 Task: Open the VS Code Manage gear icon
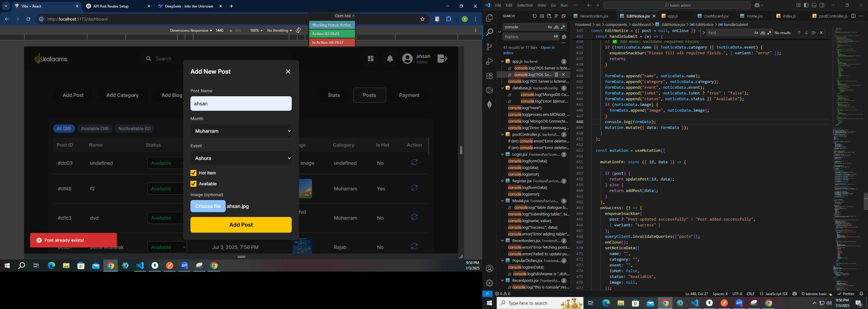pos(489,283)
